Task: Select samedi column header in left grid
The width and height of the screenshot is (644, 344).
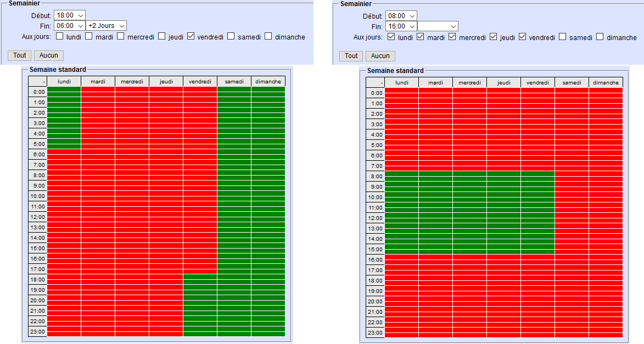Action: tap(234, 82)
